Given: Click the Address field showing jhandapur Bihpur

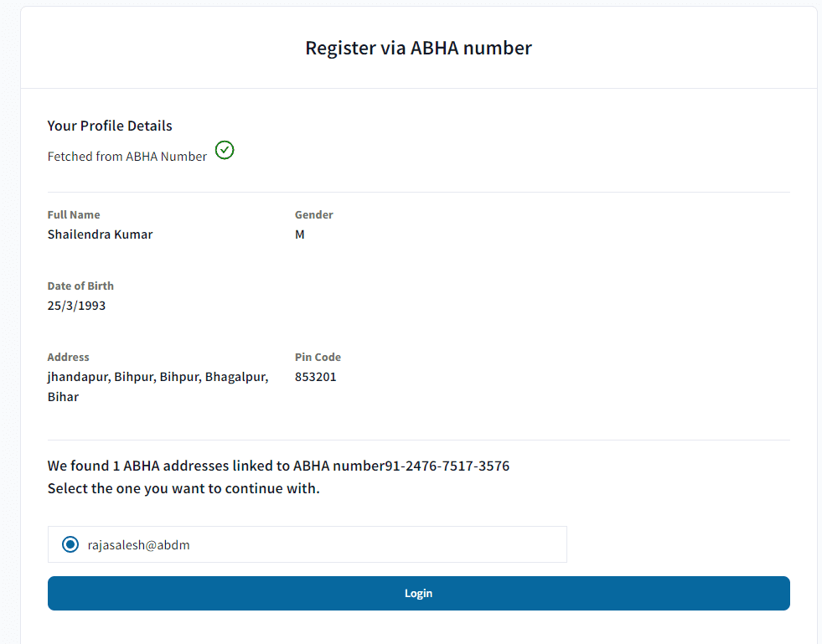Looking at the screenshot, I should 158,377.
